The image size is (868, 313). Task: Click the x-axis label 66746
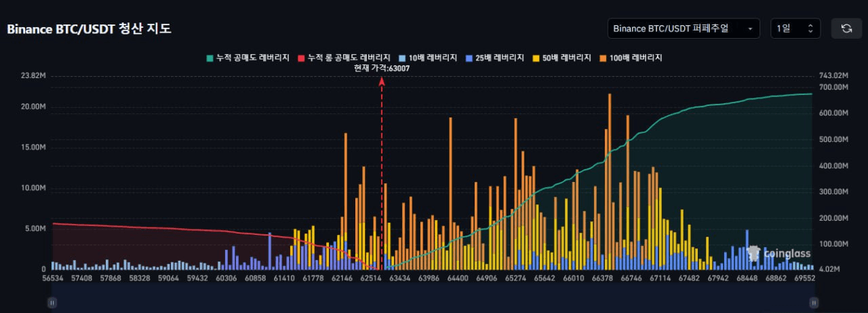[631, 278]
